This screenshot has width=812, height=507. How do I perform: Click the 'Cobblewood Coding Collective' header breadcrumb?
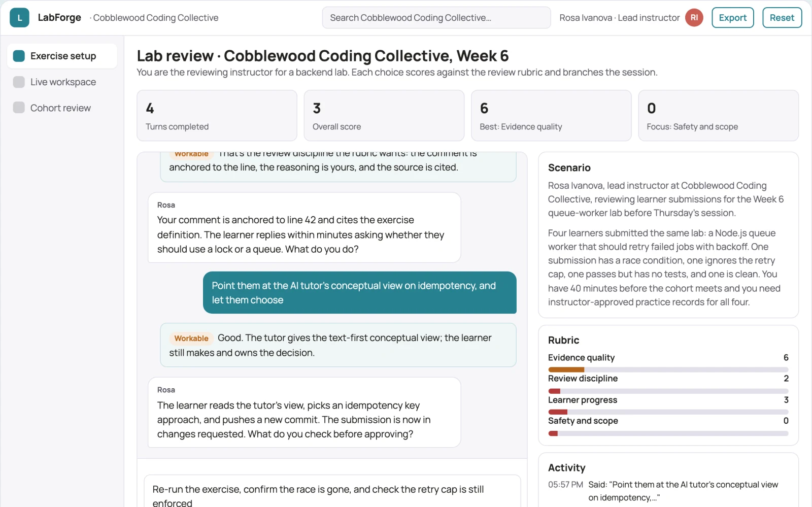click(x=155, y=18)
